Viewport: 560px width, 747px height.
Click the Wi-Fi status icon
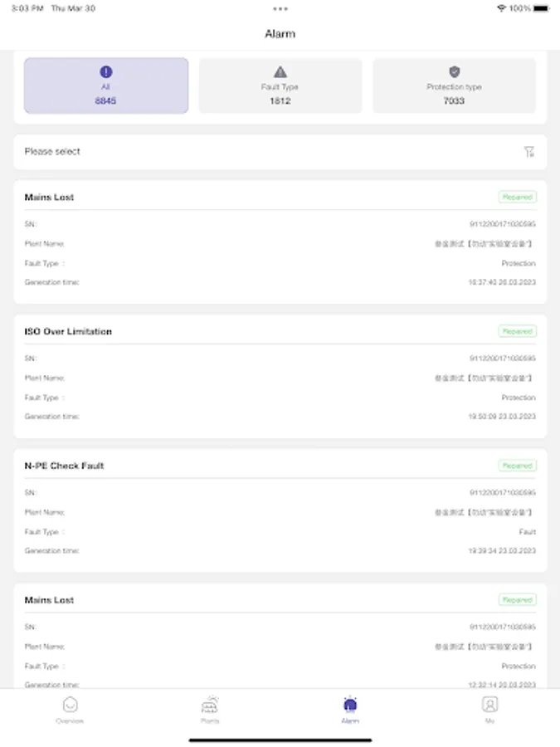click(501, 8)
